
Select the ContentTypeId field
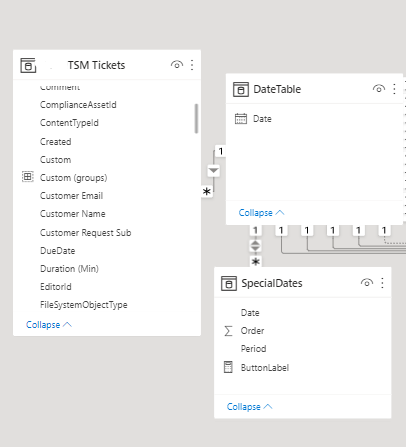(69, 123)
